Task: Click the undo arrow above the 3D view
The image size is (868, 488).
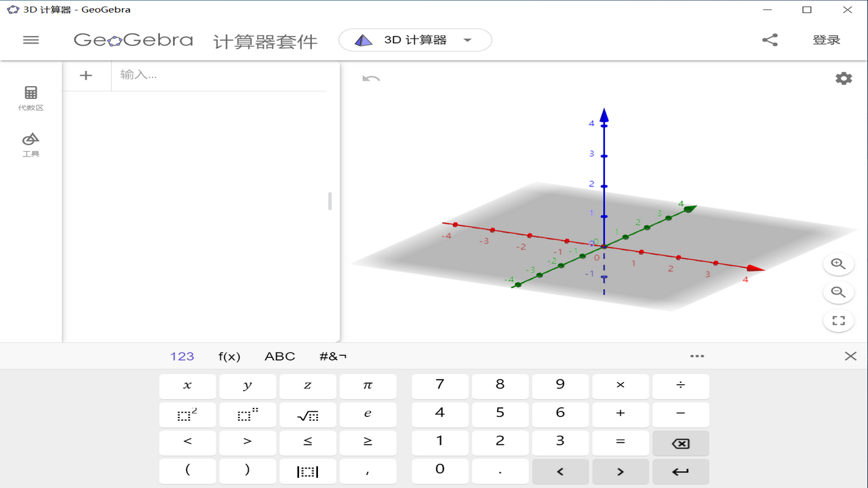Action: pyautogui.click(x=370, y=79)
